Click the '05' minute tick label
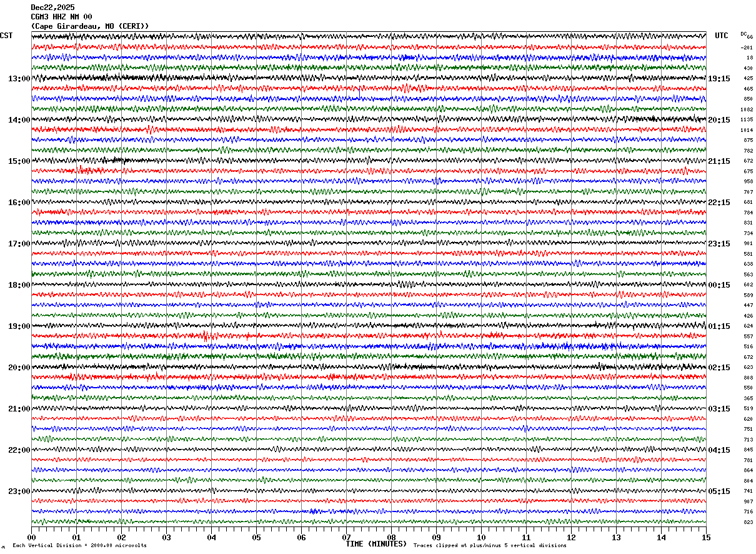 (256, 537)
